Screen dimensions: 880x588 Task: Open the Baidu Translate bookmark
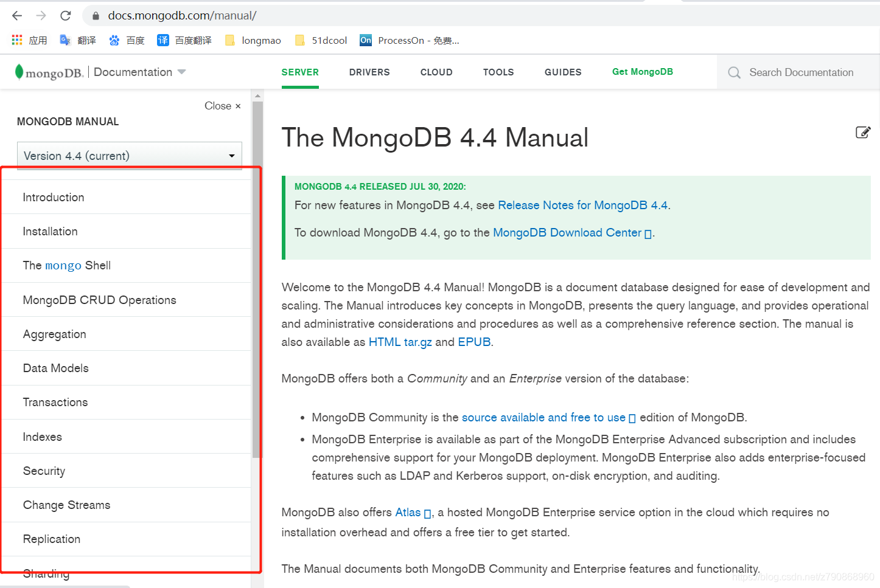click(163, 40)
